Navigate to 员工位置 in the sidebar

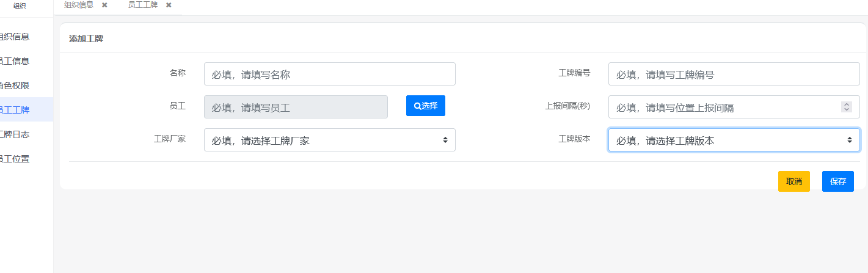(15, 159)
